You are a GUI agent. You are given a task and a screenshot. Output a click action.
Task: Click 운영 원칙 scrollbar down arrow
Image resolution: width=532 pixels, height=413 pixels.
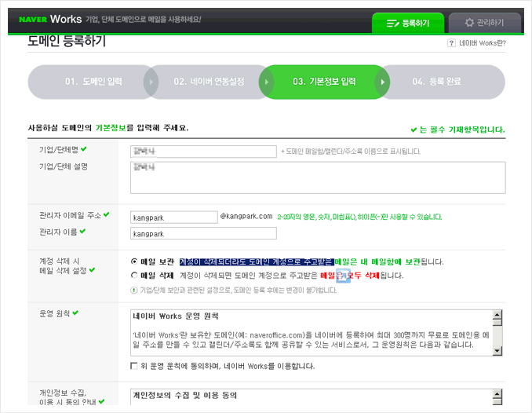click(x=497, y=351)
